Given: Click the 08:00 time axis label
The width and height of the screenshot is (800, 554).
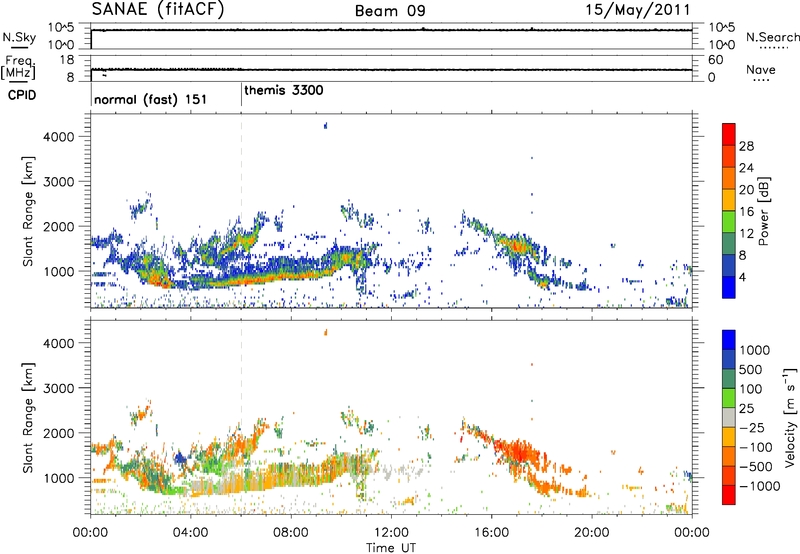Looking at the screenshot, I should click(x=291, y=532).
